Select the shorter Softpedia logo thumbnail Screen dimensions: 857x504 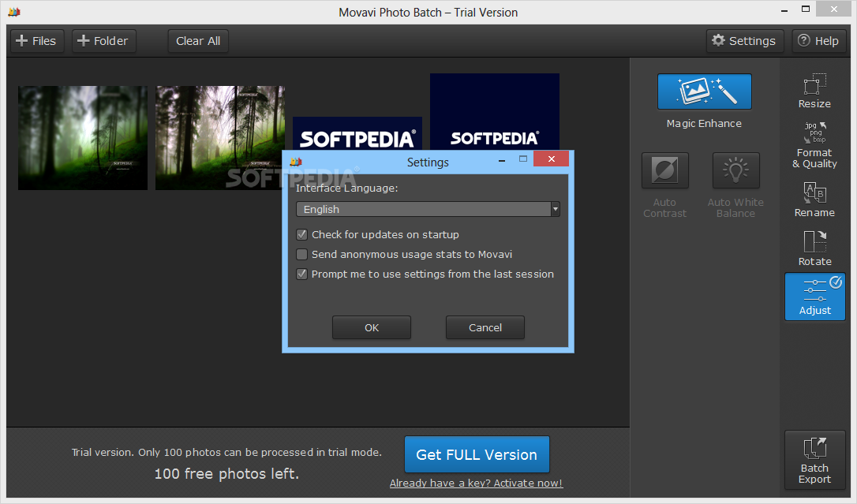click(357, 133)
